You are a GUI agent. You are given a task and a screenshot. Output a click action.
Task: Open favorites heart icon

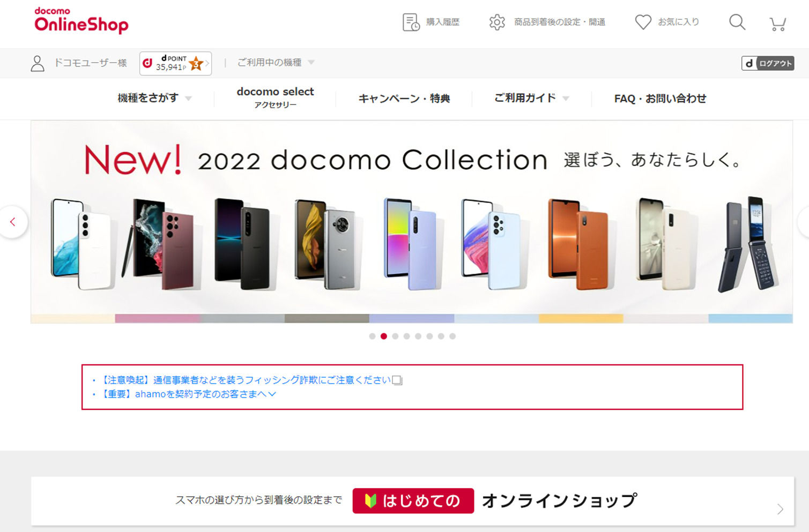click(x=643, y=22)
